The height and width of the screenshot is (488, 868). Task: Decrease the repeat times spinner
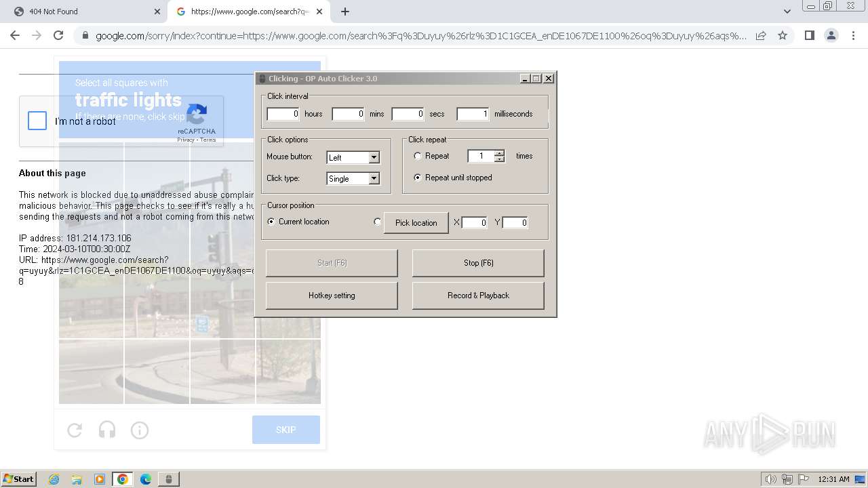point(500,159)
